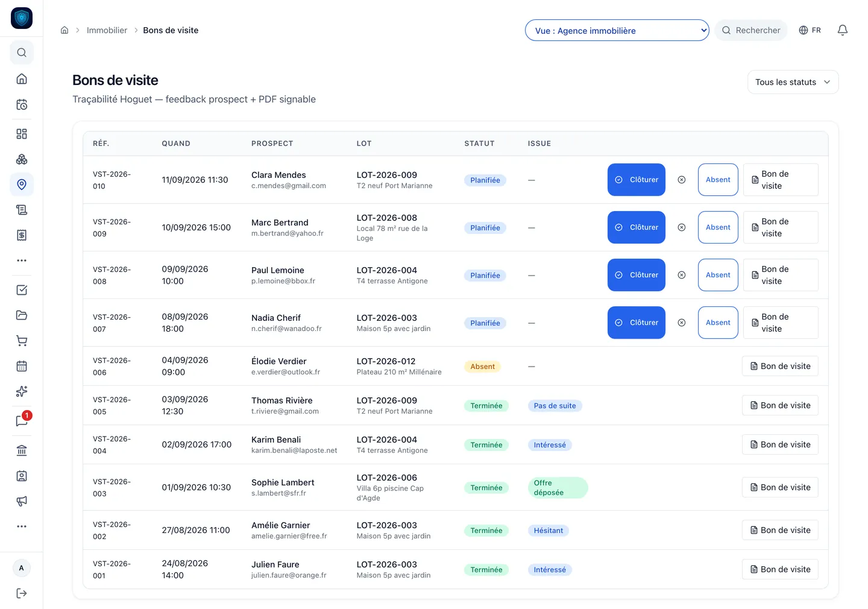This screenshot has width=868, height=609.
Task: Open the sidebar search magnifier icon
Action: coord(22,52)
